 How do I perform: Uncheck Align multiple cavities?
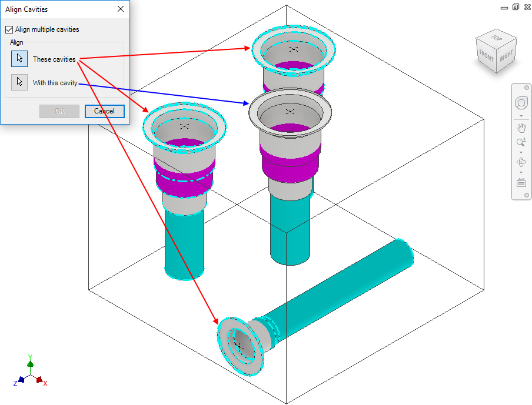pos(9,29)
